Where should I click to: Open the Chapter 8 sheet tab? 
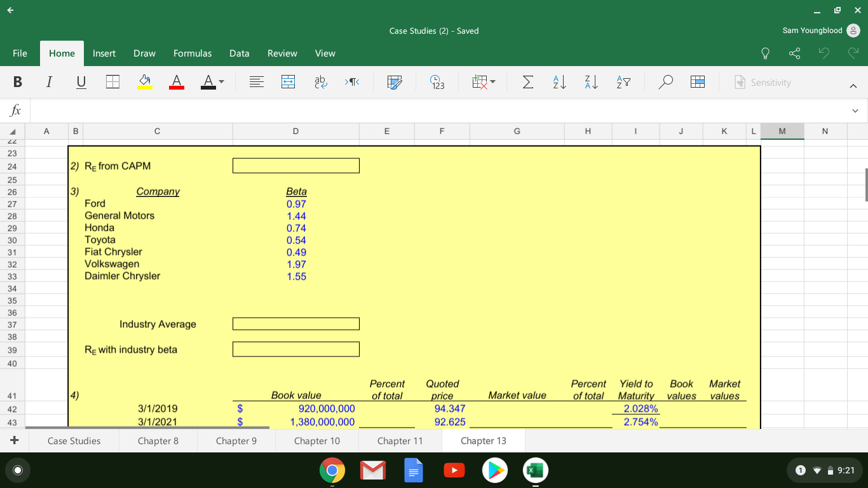point(158,441)
